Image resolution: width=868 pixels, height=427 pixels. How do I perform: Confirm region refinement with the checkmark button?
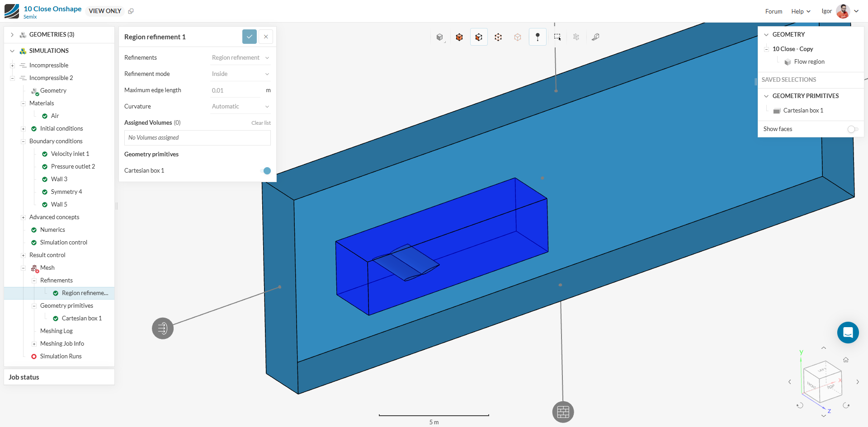(249, 37)
